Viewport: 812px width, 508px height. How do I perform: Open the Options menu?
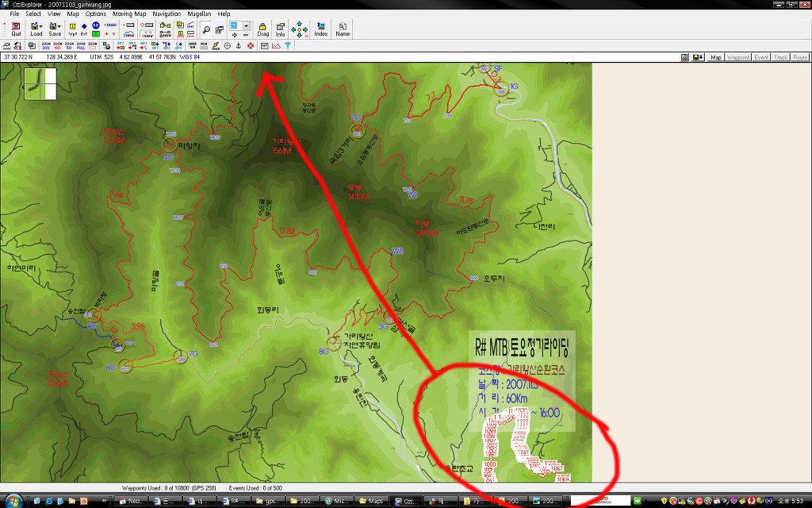(96, 14)
